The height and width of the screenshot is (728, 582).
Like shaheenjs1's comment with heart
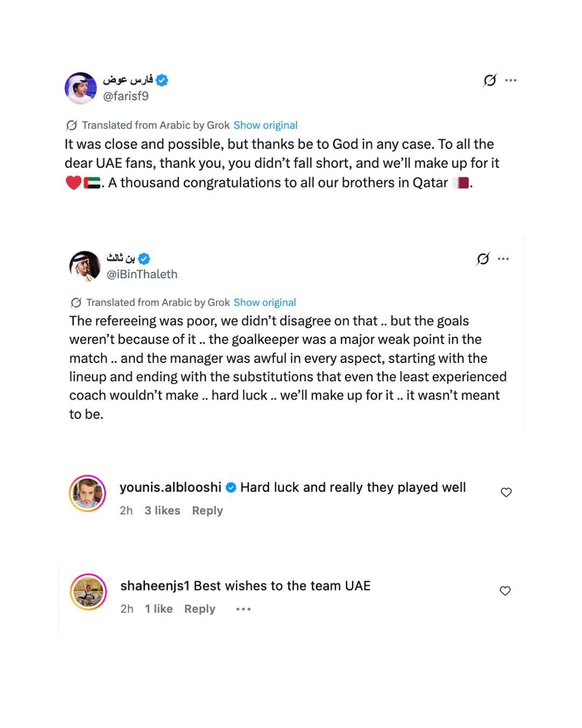pyautogui.click(x=505, y=591)
